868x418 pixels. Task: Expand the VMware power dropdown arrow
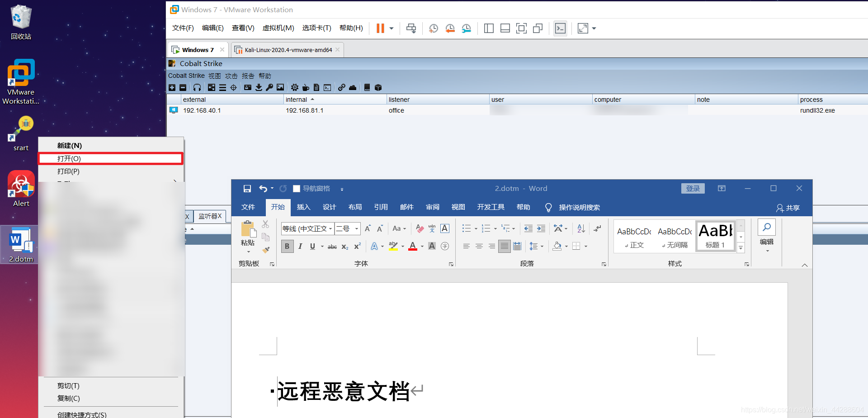point(392,28)
